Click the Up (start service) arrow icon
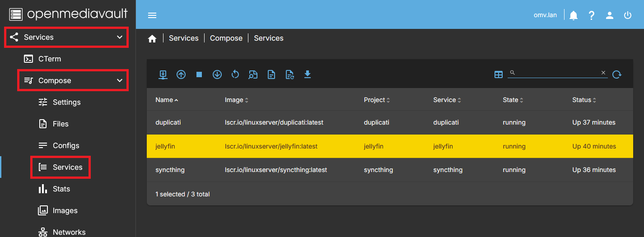Viewport: 644px width, 237px height. pos(181,74)
